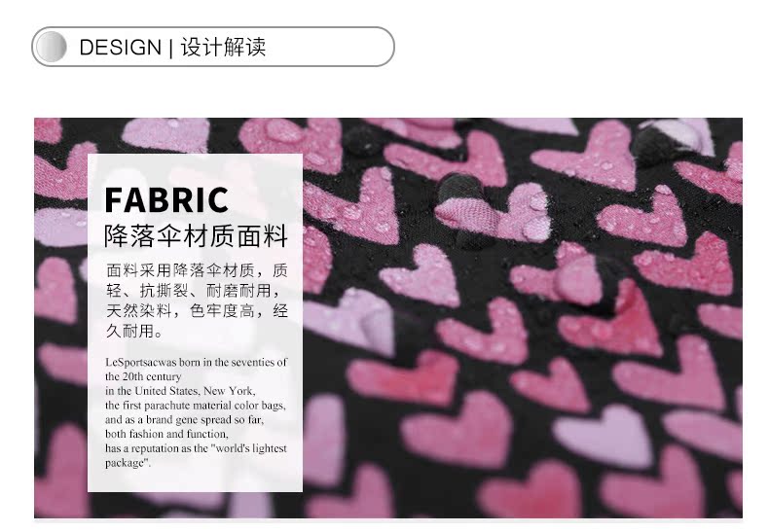The width and height of the screenshot is (769, 532).
Task: Click the pink heart just right of text panel
Action: point(350,206)
